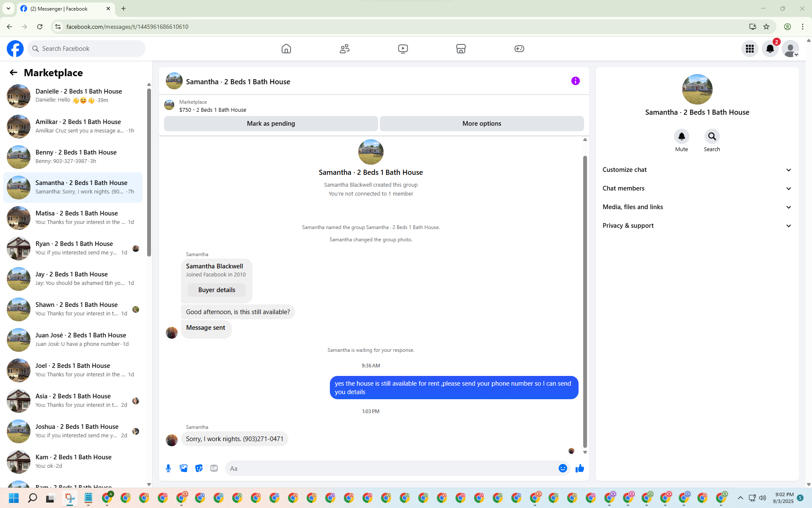
Task: Attach a photo with the image icon
Action: click(x=184, y=468)
